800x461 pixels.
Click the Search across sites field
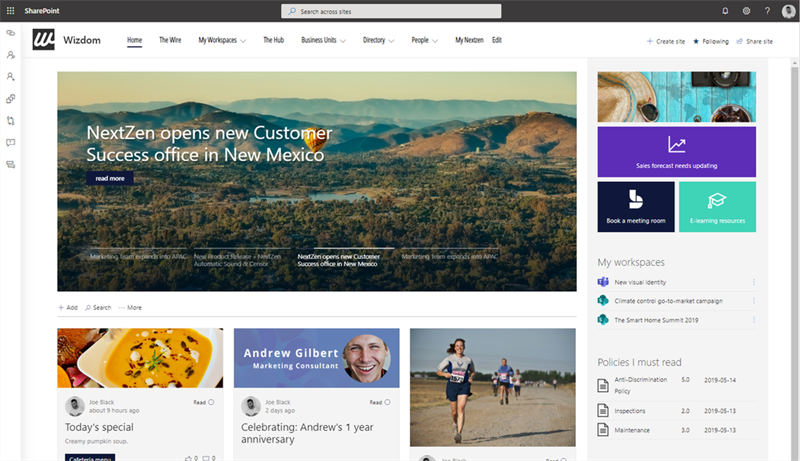391,11
